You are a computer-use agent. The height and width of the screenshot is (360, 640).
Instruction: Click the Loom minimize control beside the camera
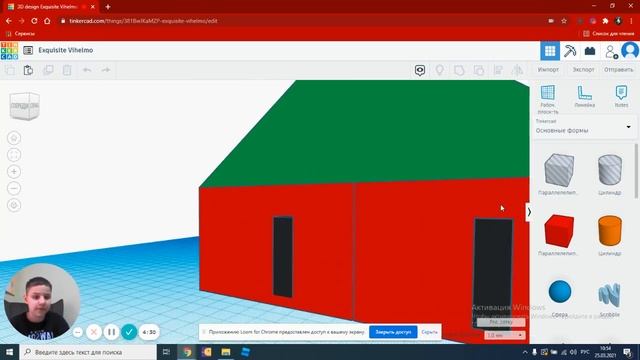click(78, 332)
